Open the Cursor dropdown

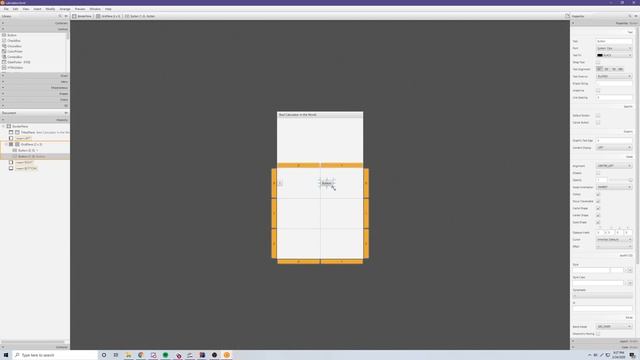(x=613, y=240)
